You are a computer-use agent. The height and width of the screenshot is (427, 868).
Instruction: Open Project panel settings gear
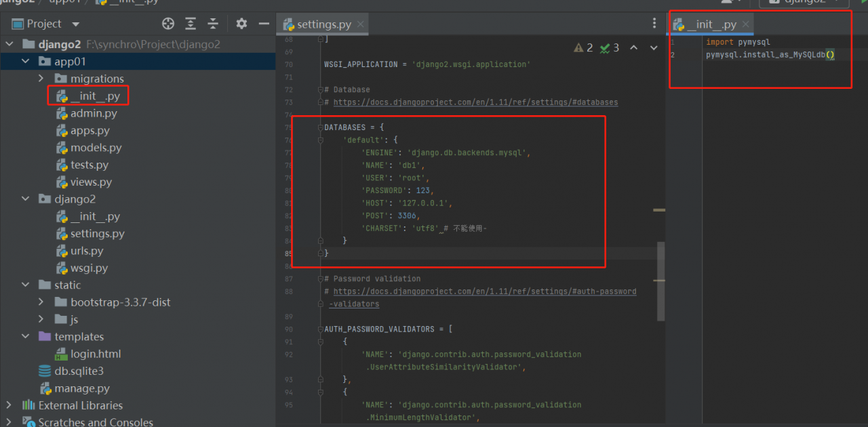[241, 24]
